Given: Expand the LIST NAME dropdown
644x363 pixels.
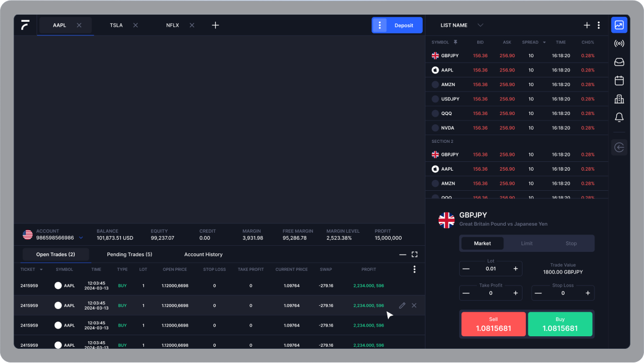Looking at the screenshot, I should pyautogui.click(x=480, y=25).
